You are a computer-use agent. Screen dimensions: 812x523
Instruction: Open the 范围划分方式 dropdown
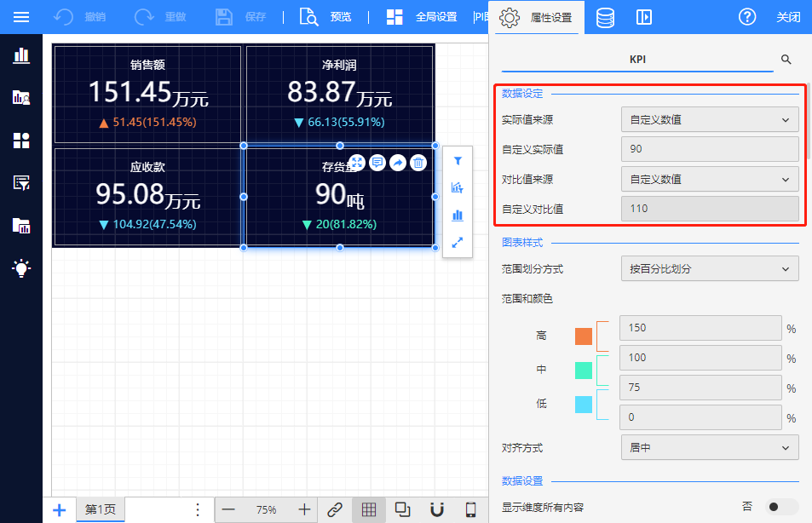[x=710, y=269]
